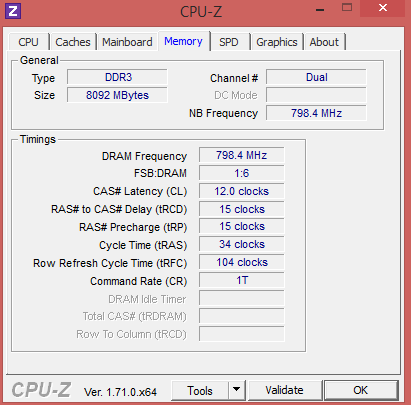Select the memory Type field showing DDR3

coord(117,77)
